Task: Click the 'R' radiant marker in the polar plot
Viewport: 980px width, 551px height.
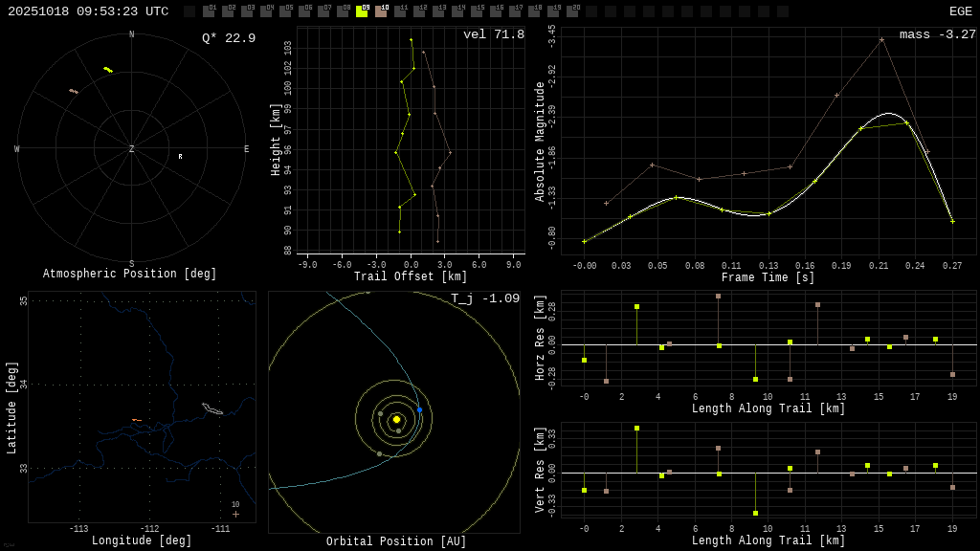Action: [x=180, y=156]
